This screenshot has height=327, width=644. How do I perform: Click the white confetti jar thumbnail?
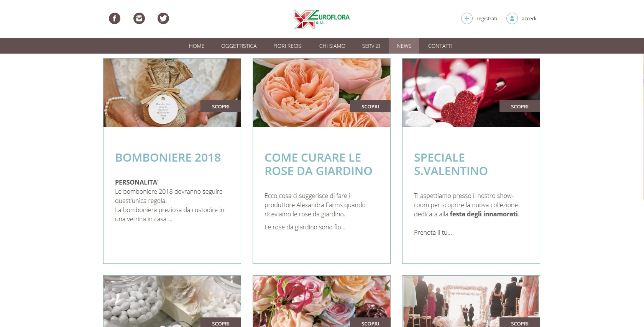pos(172,301)
